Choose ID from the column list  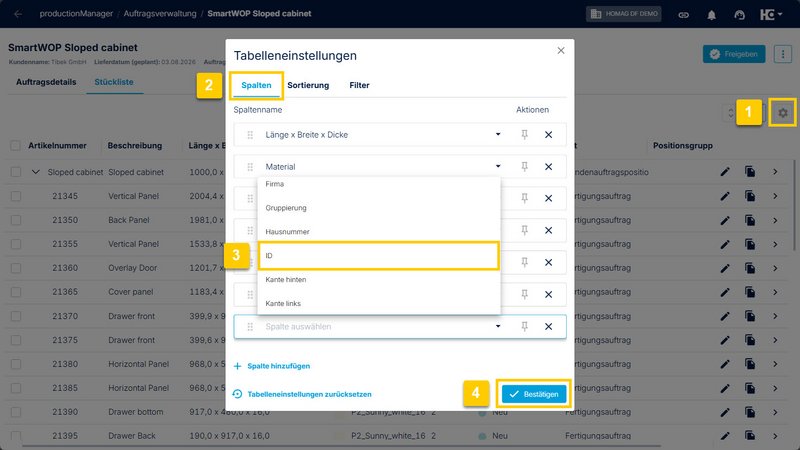click(x=379, y=256)
